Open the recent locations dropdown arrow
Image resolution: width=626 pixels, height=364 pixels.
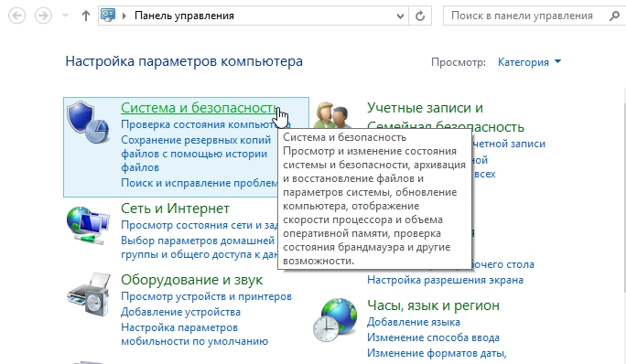coord(66,16)
